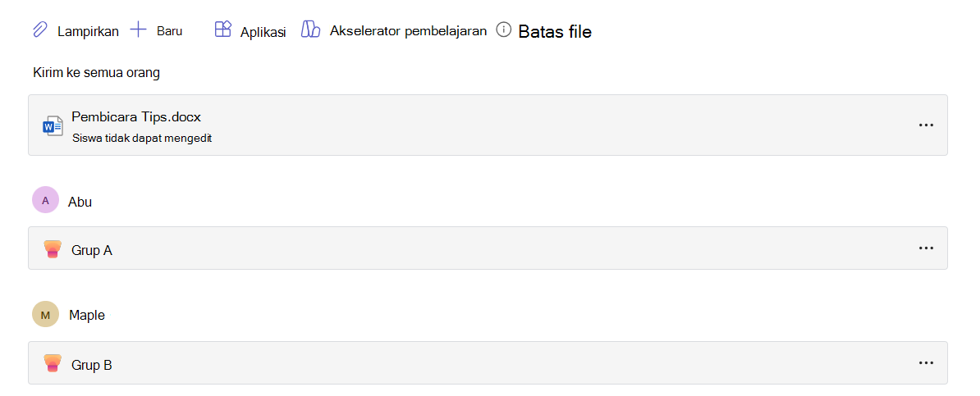Click the Grup A funnel icon
Viewport: 980px width, 396px height.
53,249
